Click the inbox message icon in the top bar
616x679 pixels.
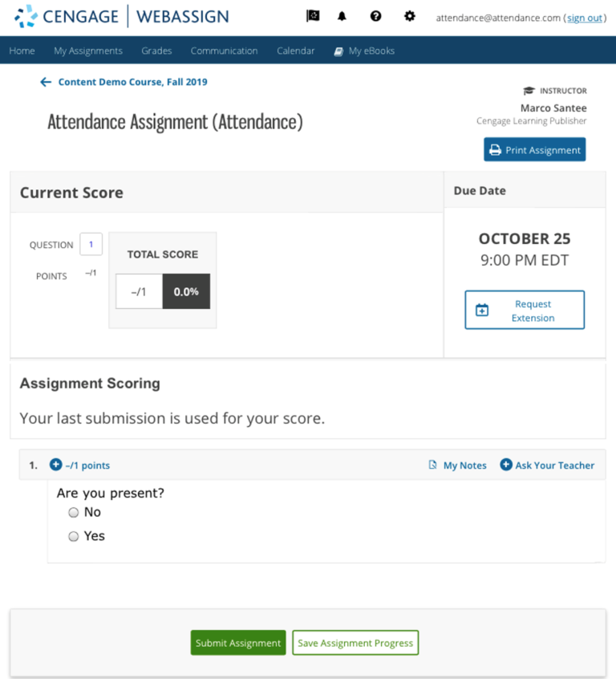(312, 15)
